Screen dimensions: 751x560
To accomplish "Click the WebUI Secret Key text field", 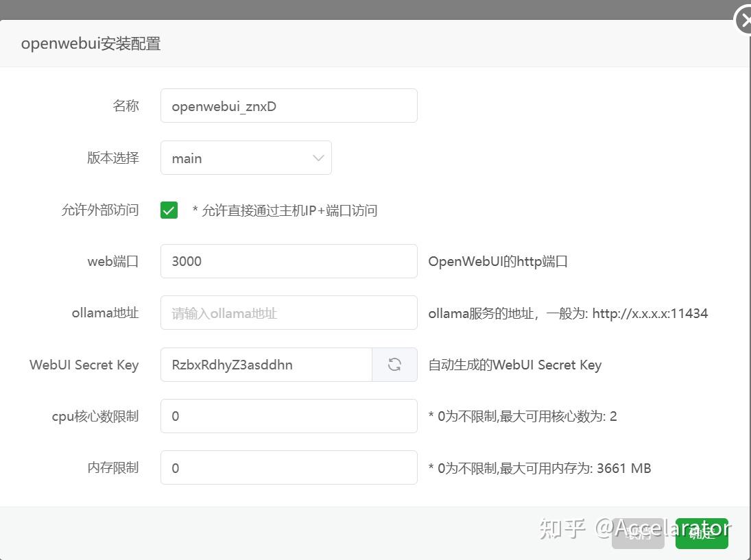I will click(x=266, y=365).
